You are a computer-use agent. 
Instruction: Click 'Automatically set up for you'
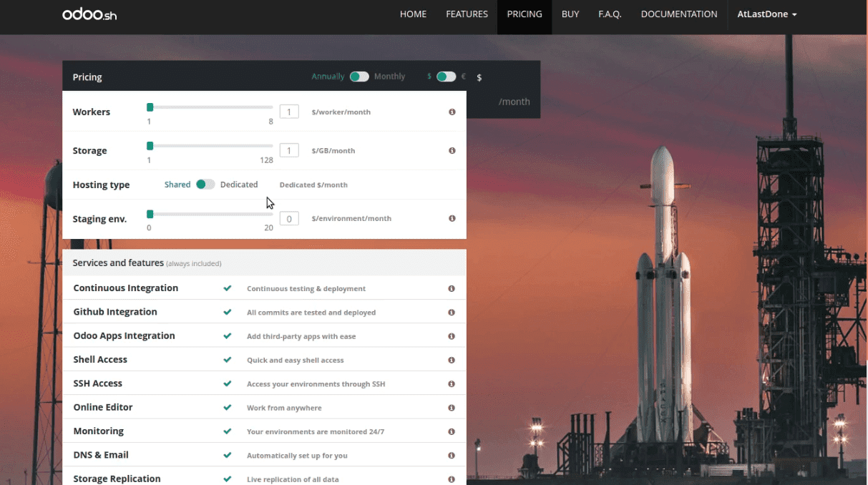tap(297, 456)
